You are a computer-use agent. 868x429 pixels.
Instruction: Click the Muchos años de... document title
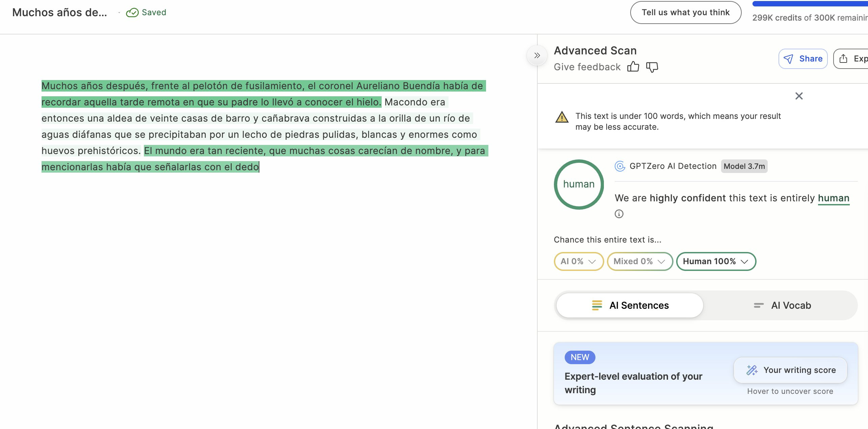(59, 12)
